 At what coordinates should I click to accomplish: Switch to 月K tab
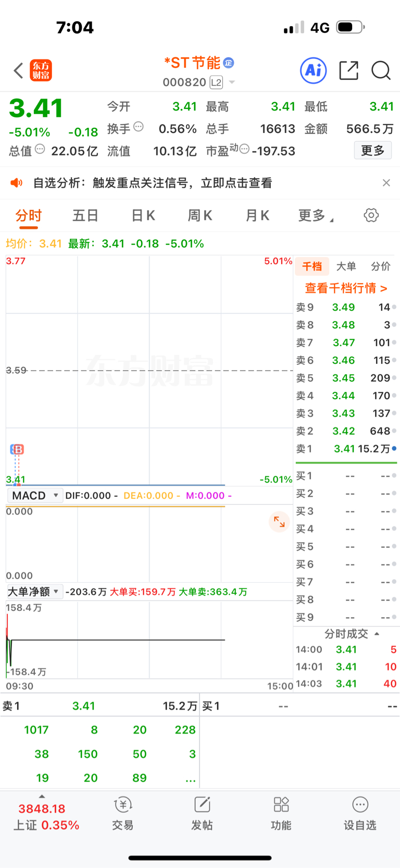pyautogui.click(x=257, y=215)
